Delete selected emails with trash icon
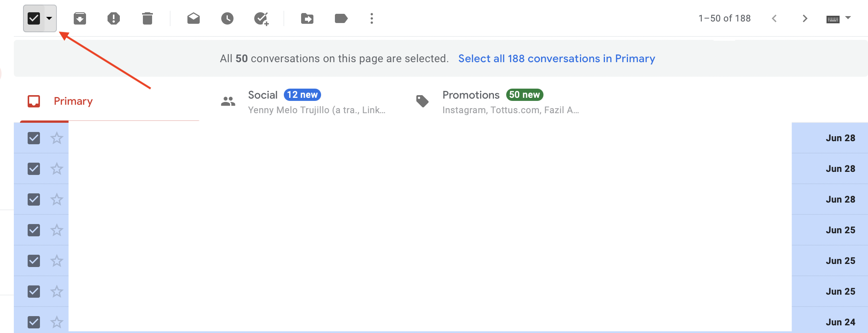 click(x=147, y=18)
